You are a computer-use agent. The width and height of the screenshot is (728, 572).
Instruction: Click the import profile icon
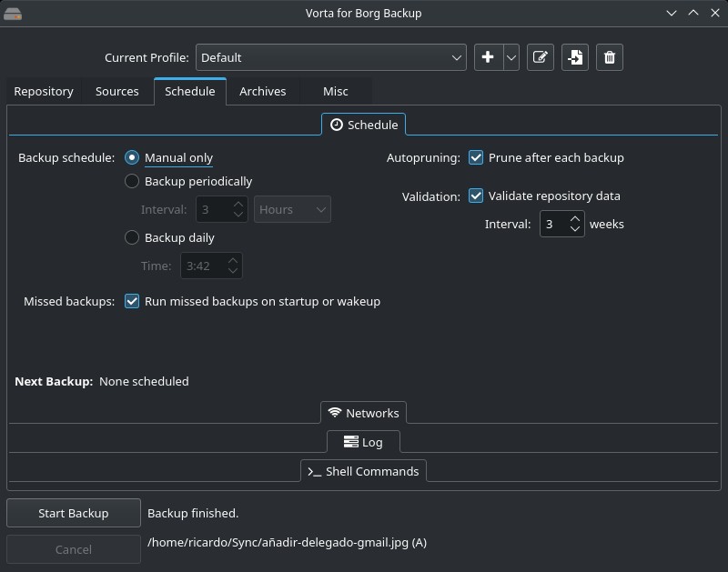point(575,57)
